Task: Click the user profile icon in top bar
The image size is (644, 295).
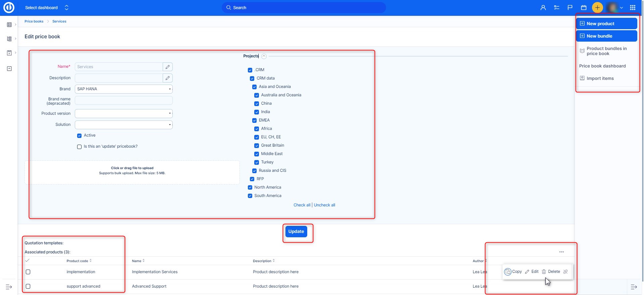Action: 543,7
